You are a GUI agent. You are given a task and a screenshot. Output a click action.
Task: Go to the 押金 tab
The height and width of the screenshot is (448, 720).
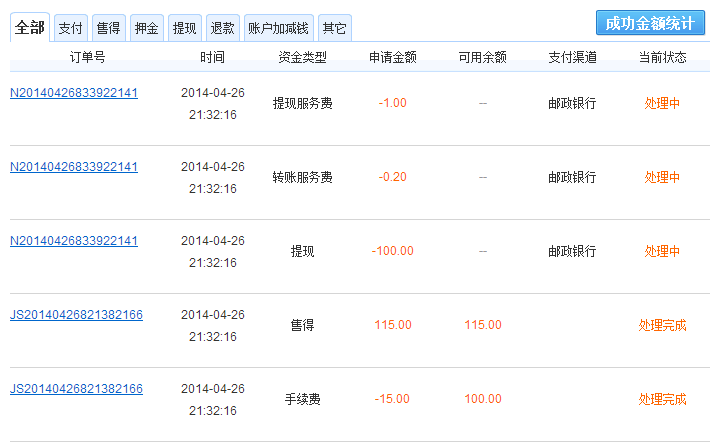tap(146, 28)
